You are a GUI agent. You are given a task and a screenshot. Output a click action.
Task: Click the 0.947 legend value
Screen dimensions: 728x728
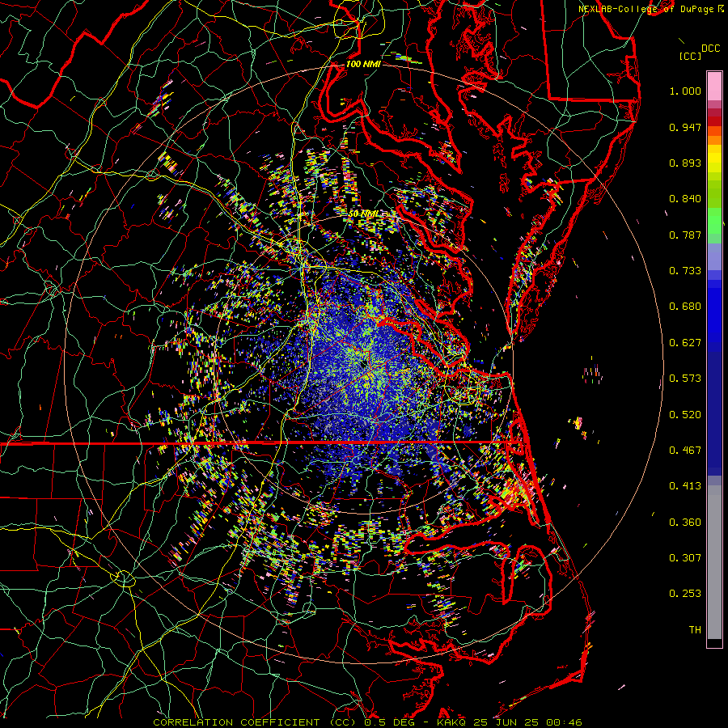pos(685,127)
